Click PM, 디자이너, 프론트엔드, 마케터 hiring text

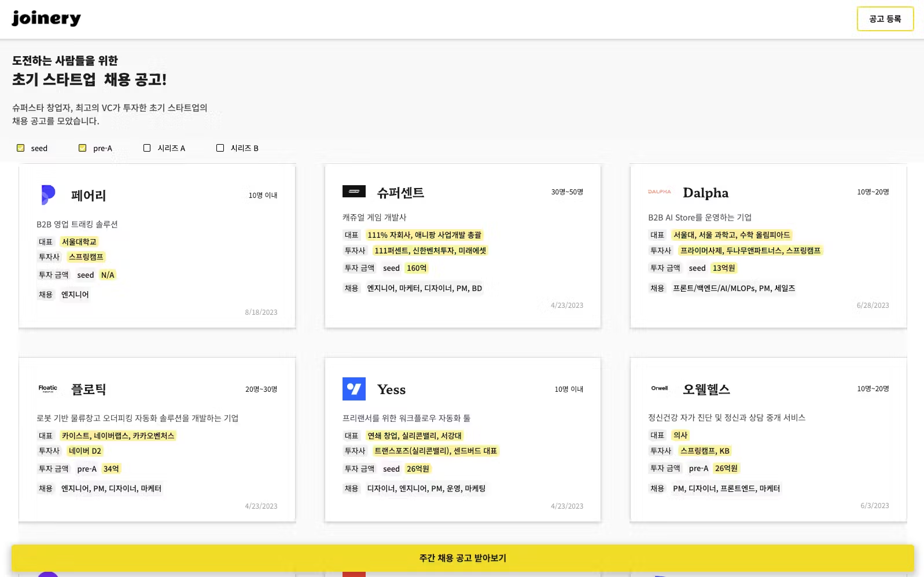click(727, 488)
